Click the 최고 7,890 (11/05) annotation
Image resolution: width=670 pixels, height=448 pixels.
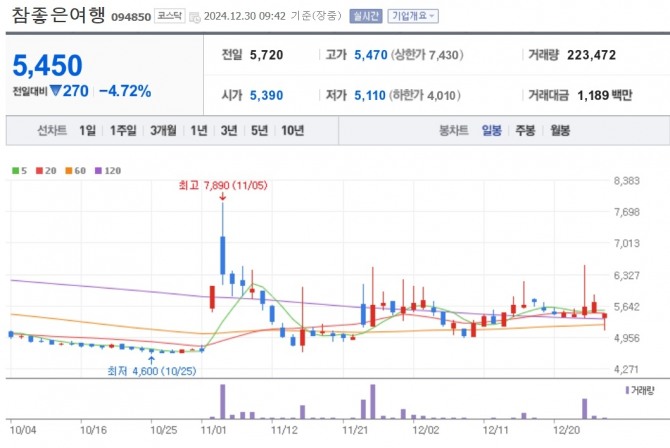pyautogui.click(x=223, y=185)
